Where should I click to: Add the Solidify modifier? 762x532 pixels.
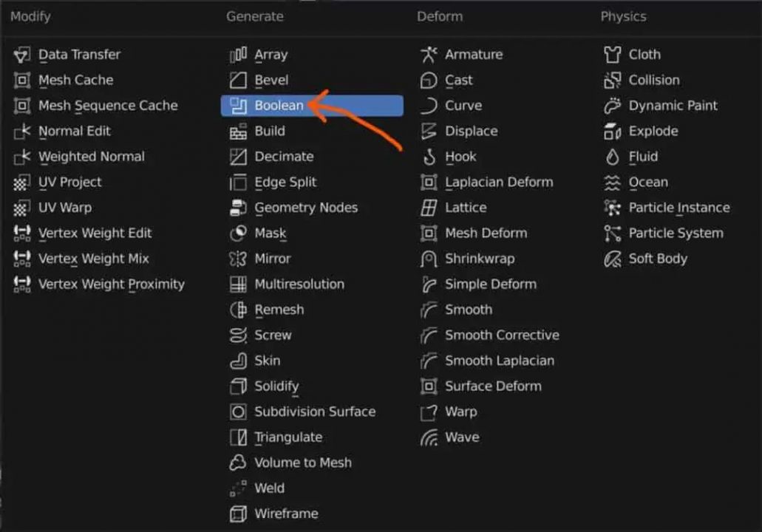click(276, 386)
